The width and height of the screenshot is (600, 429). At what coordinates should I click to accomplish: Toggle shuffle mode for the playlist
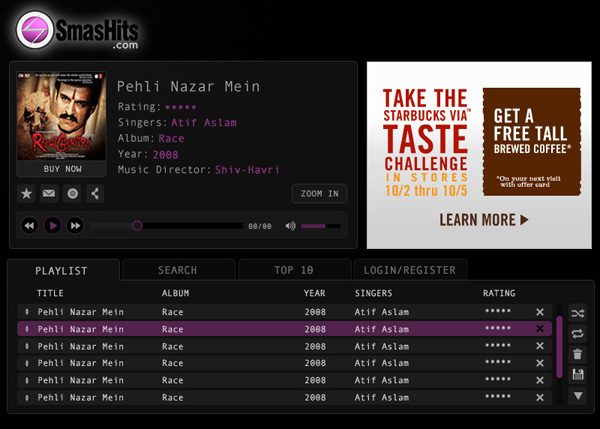click(x=577, y=313)
